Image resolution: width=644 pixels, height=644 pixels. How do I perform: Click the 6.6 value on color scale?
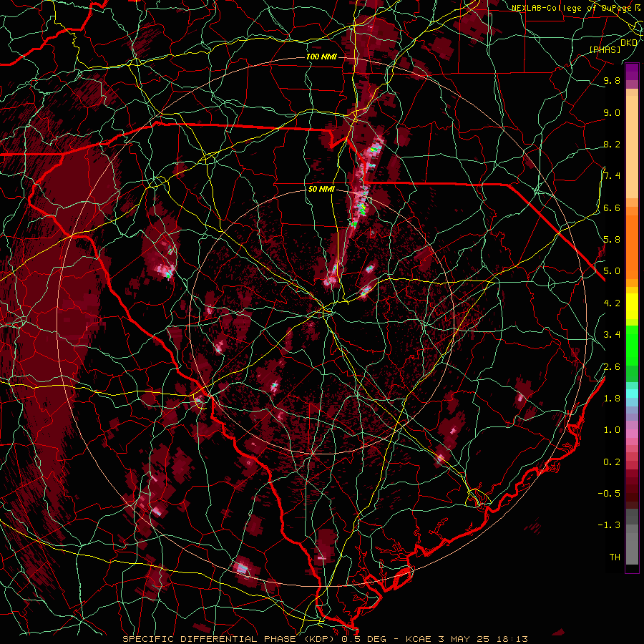pyautogui.click(x=612, y=208)
